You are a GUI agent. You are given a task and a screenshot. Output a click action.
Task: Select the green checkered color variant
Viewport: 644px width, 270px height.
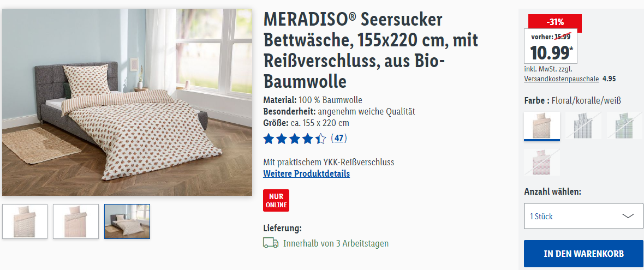(x=625, y=125)
